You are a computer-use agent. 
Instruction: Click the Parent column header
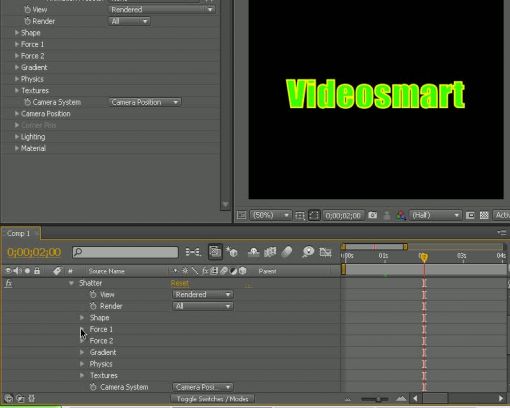click(x=267, y=271)
